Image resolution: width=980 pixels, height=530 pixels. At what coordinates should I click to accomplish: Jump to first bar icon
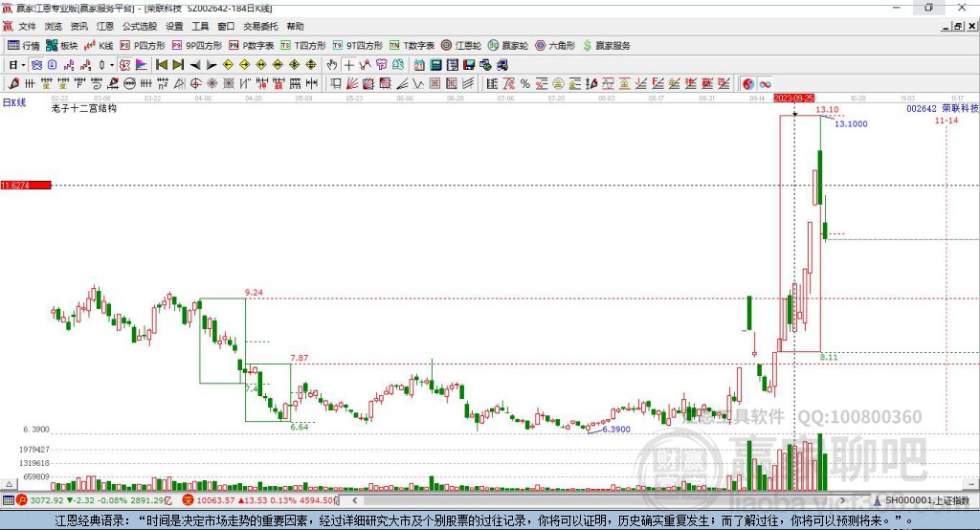(x=161, y=65)
